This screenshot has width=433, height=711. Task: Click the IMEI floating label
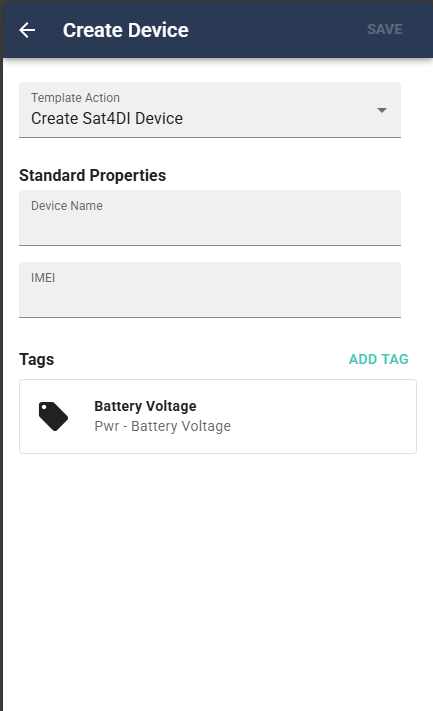tap(43, 278)
